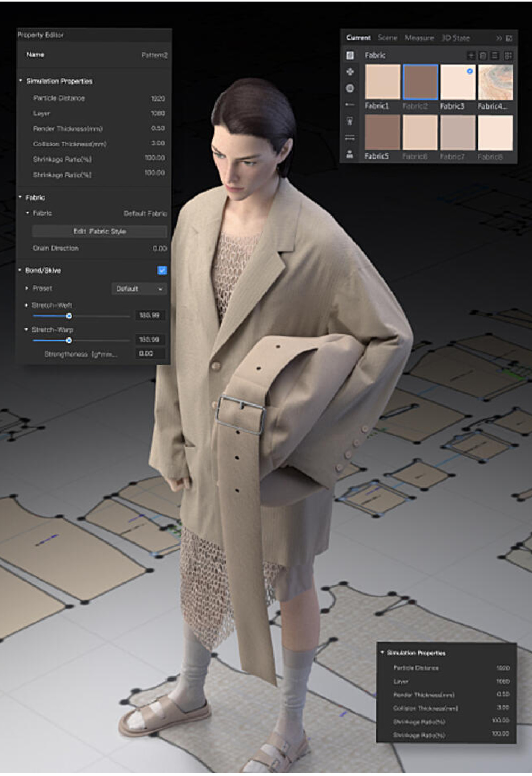
Task: Switch fabric library to list view
Action: [495, 55]
